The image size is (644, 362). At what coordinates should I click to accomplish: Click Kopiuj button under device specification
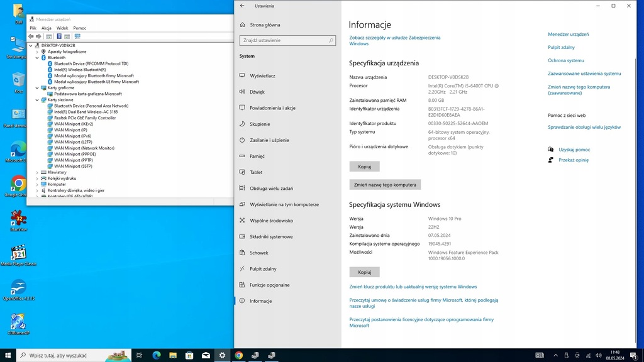364,167
